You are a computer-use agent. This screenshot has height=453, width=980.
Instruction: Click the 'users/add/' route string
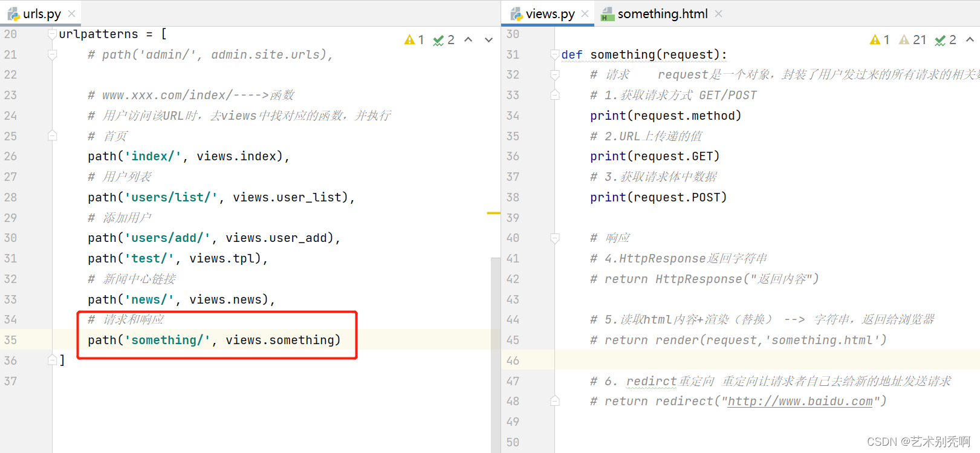(x=167, y=238)
